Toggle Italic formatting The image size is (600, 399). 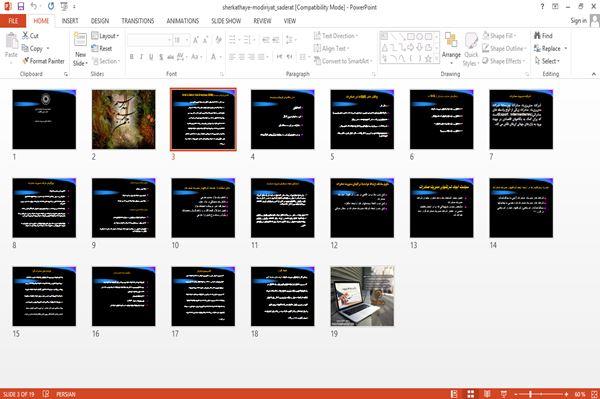[x=141, y=57]
